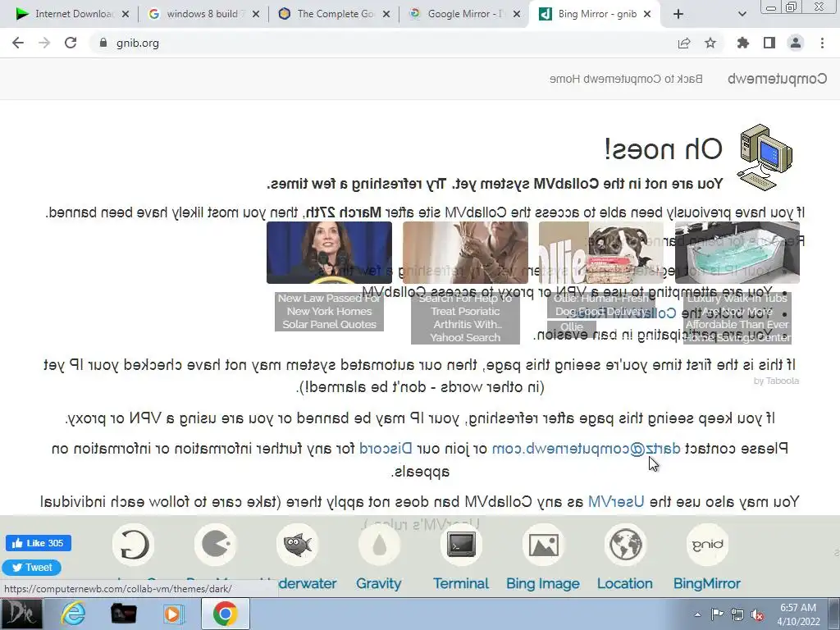This screenshot has height=630, width=840.
Task: Click the mirrored Discord link
Action: pyautogui.click(x=386, y=448)
